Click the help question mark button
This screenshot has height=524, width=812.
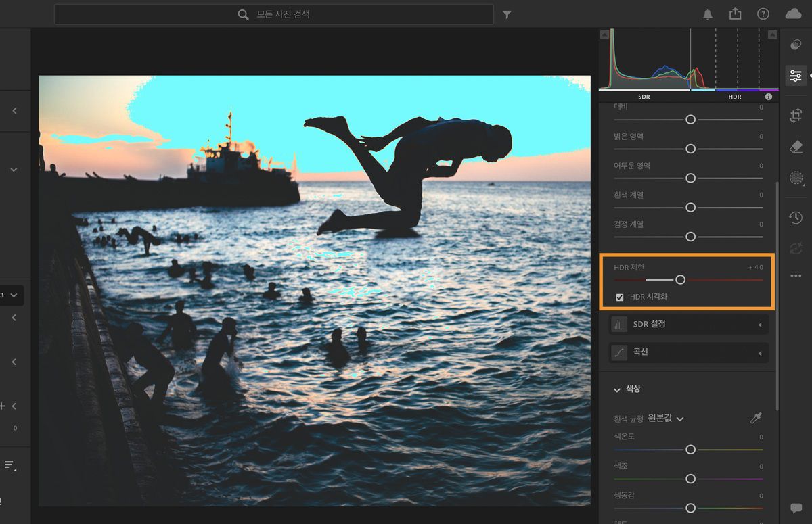763,14
